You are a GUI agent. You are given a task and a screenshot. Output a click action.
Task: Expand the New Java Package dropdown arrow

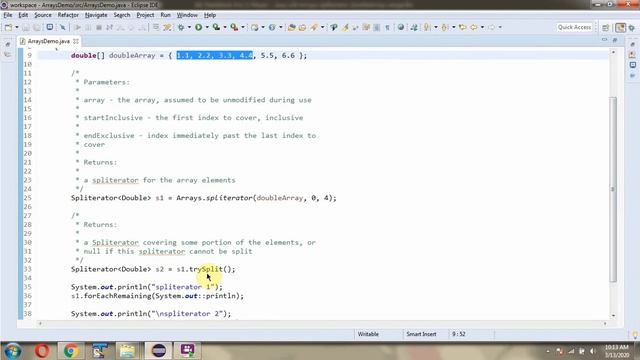click(262, 27)
